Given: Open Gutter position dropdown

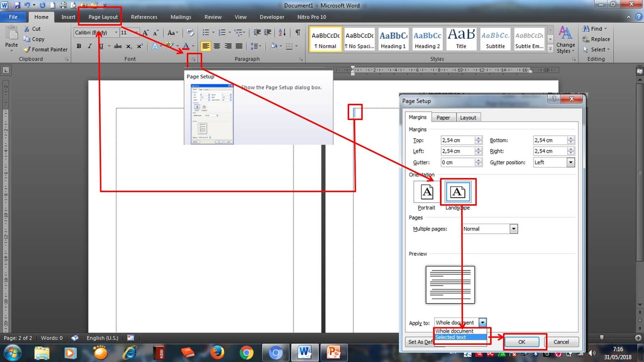Looking at the screenshot, I should pyautogui.click(x=571, y=162).
